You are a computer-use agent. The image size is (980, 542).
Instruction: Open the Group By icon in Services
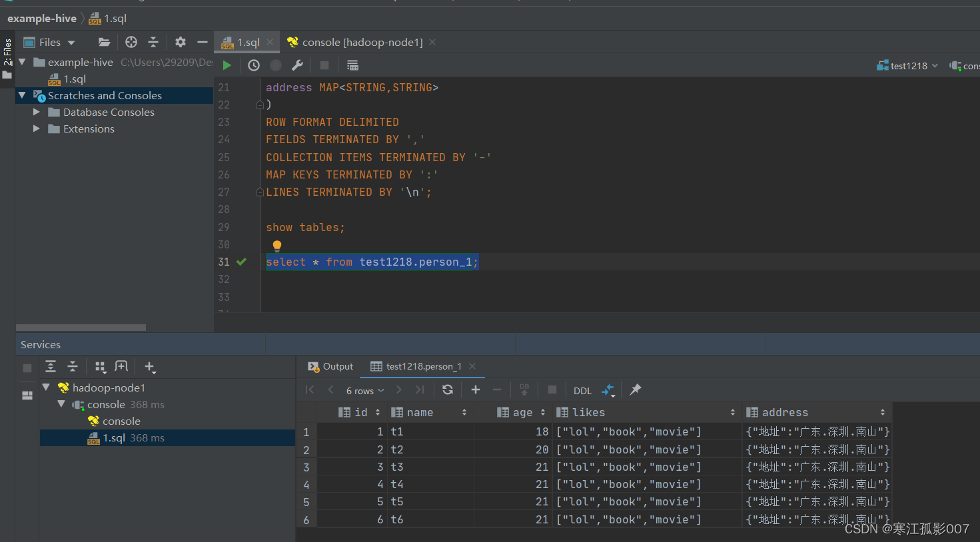(101, 367)
